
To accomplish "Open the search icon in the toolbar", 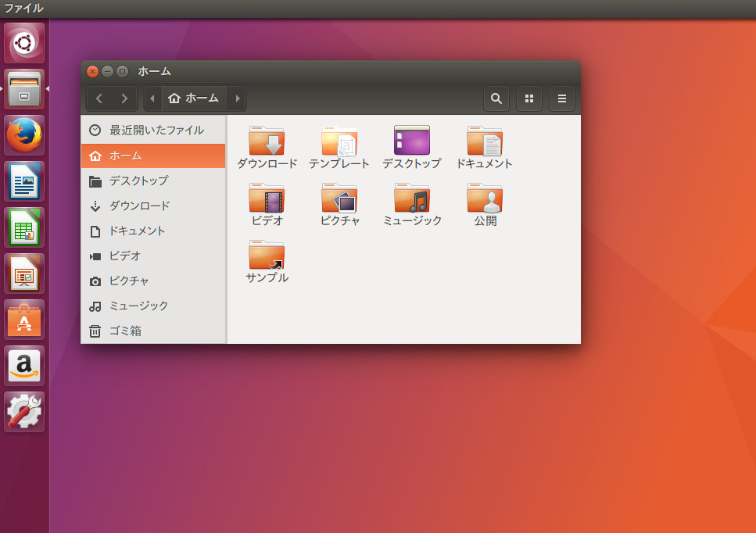I will click(x=496, y=99).
